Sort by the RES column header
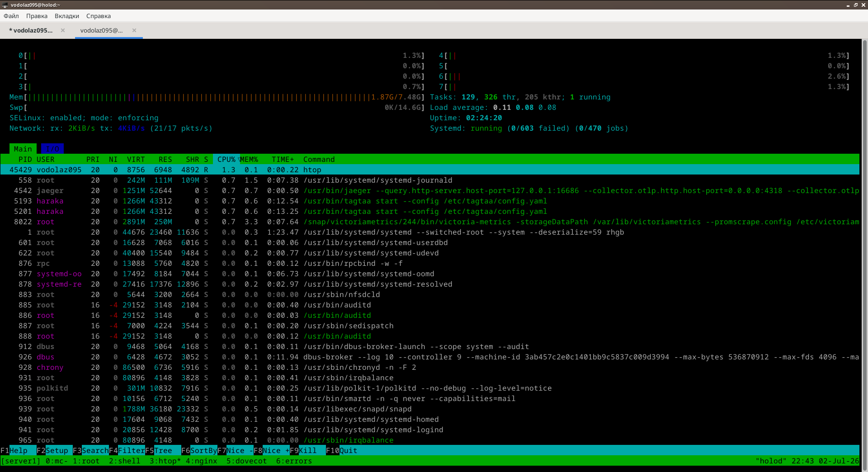 165,159
